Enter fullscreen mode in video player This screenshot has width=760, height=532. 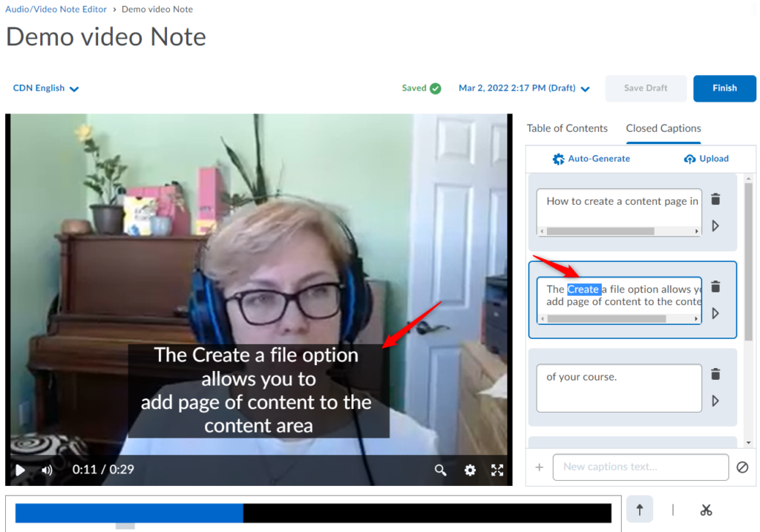[497, 470]
